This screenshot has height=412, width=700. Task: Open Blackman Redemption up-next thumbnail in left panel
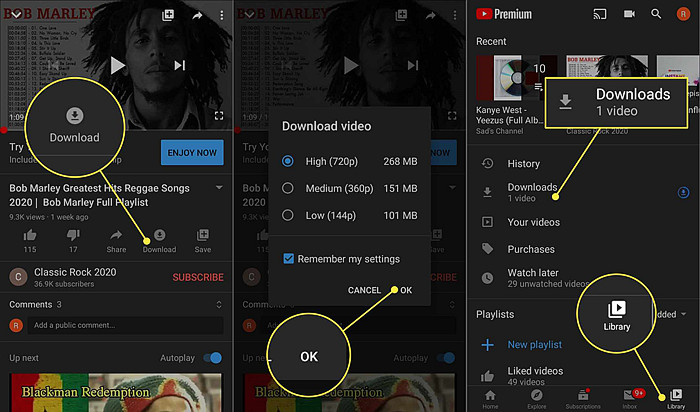[x=116, y=393]
